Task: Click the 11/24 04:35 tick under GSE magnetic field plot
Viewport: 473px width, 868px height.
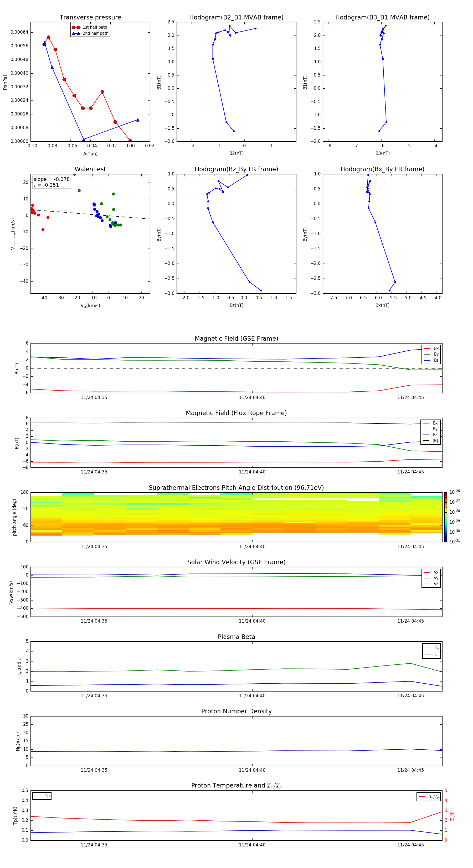Action: (x=94, y=398)
